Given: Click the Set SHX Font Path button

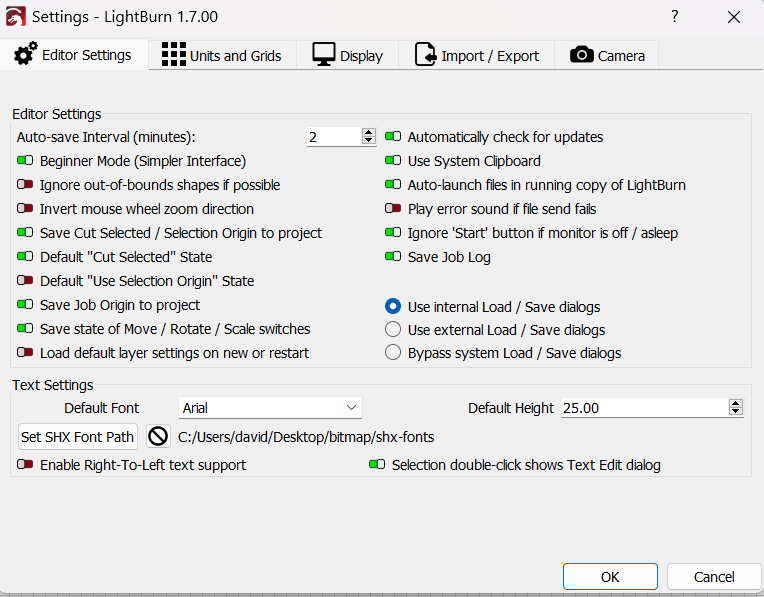Looking at the screenshot, I should click(77, 437).
